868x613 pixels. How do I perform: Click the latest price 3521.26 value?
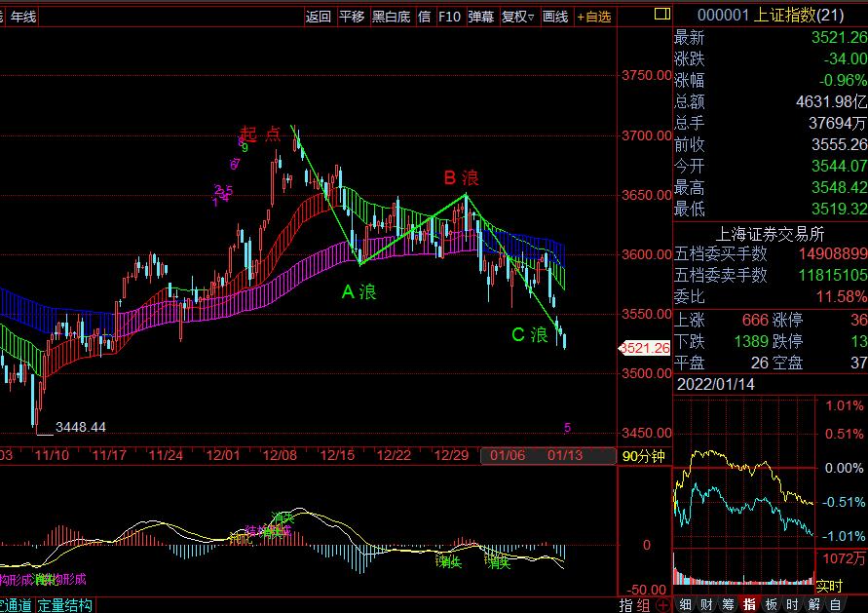point(839,37)
